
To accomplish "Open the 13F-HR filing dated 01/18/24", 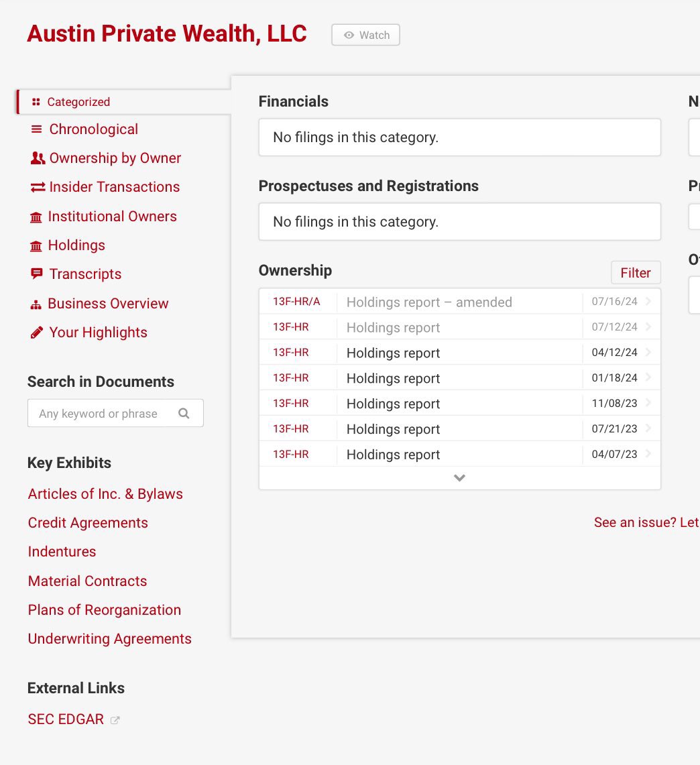I will 459,377.
